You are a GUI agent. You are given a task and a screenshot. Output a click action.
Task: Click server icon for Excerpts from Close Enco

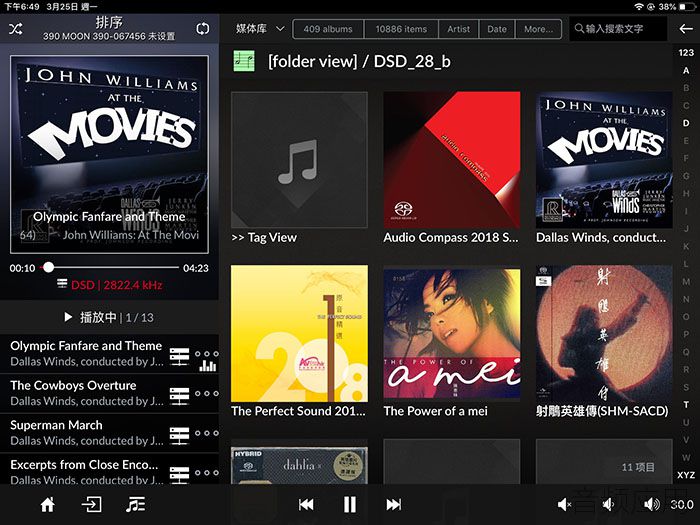tap(179, 475)
